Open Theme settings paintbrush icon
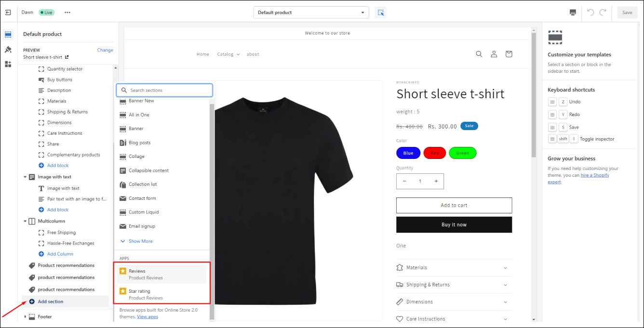This screenshot has width=644, height=328. (8, 49)
